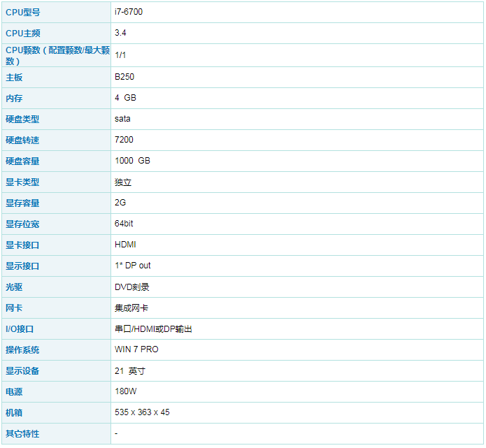
Task: Click the 显示设备 row label
Action: tap(22, 371)
